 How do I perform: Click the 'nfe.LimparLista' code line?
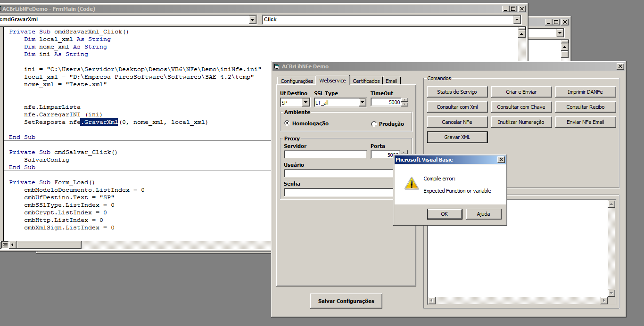[x=52, y=107]
